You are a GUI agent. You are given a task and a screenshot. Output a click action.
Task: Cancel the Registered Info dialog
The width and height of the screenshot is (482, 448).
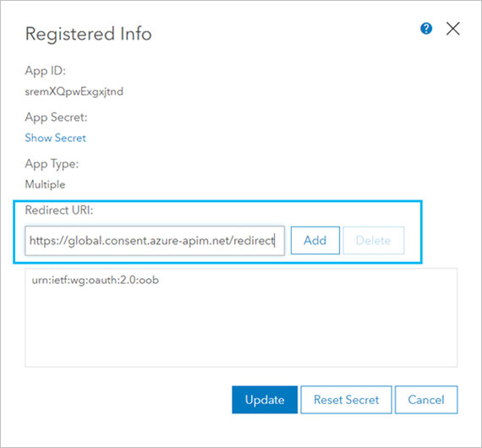tap(426, 400)
